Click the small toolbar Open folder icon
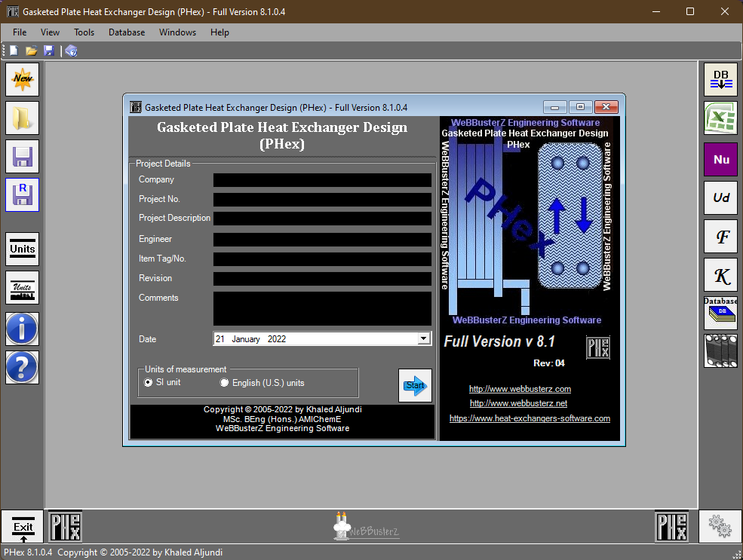Image resolution: width=743 pixels, height=560 pixels. (31, 50)
